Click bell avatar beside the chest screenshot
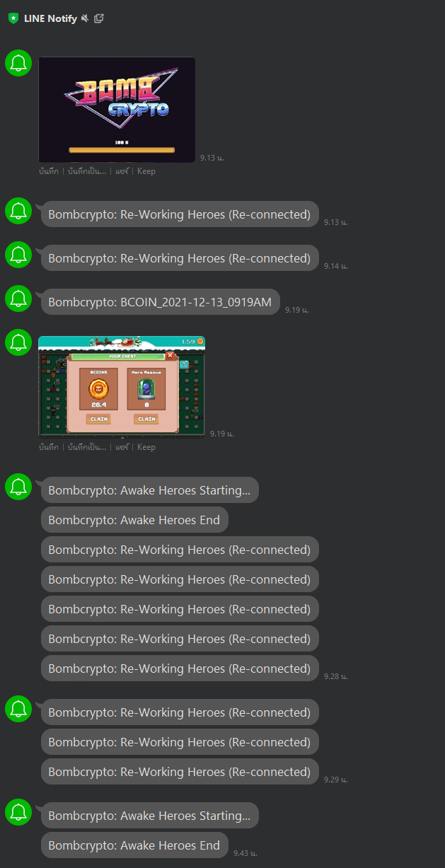Screen dimensions: 445x868 [19, 342]
